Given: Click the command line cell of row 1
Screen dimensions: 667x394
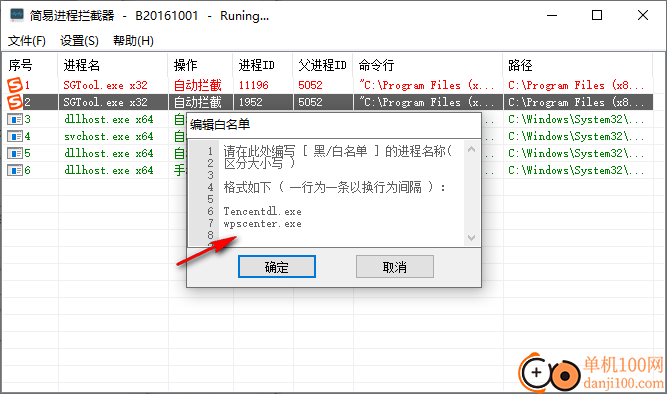Looking at the screenshot, I should [x=427, y=85].
